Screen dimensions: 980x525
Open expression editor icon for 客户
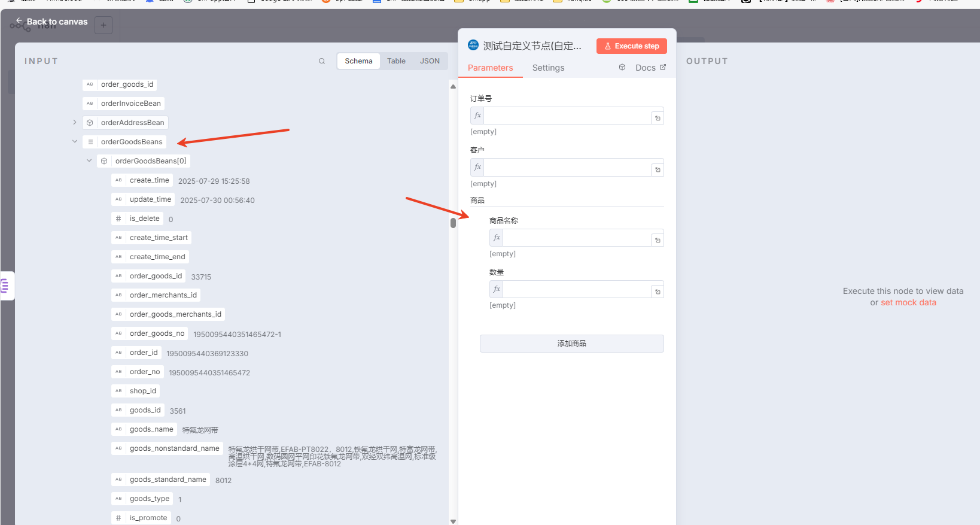[658, 169]
